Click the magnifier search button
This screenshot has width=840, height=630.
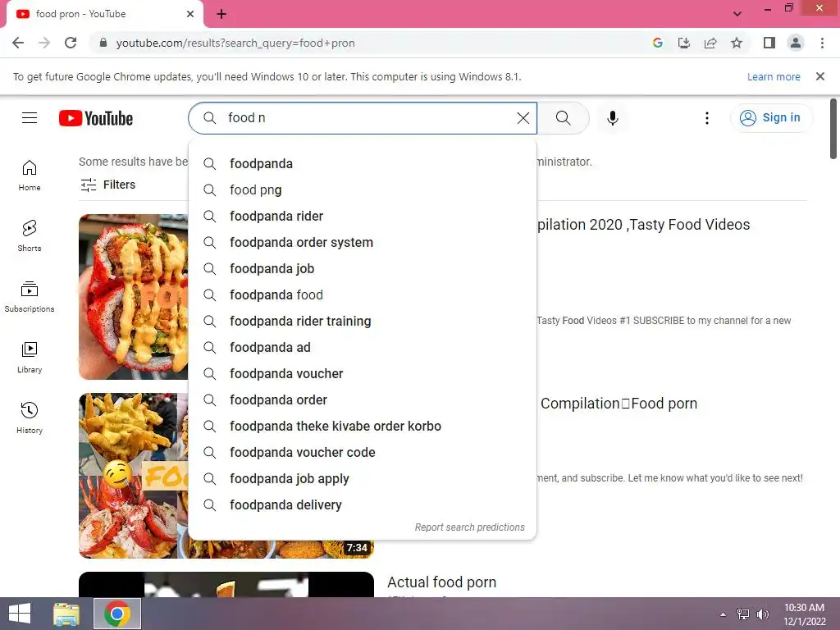(563, 118)
